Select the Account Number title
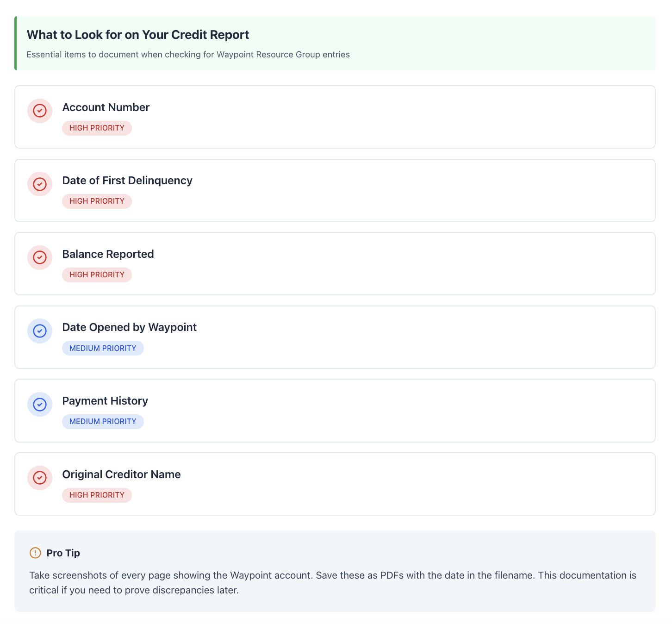The image size is (672, 624). 106,107
